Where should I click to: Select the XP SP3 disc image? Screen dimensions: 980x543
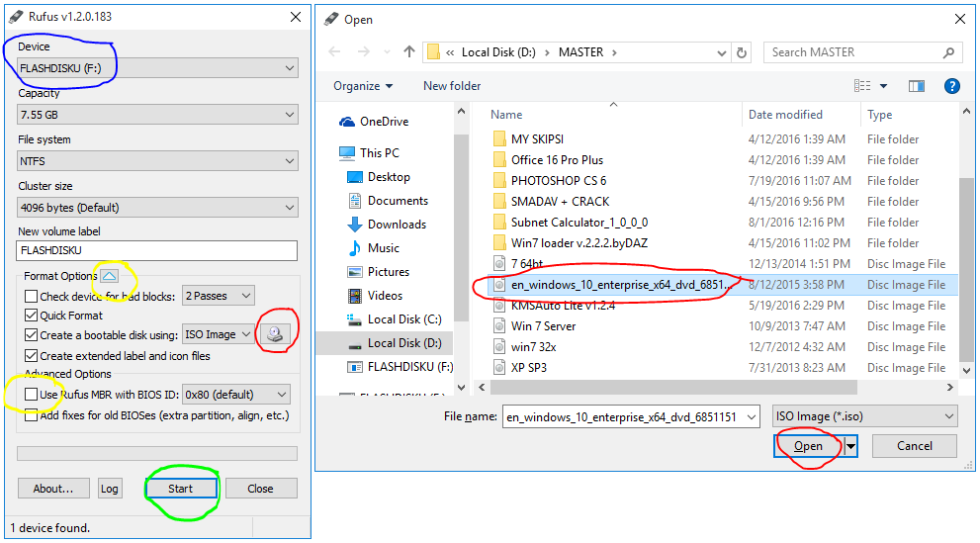point(528,367)
